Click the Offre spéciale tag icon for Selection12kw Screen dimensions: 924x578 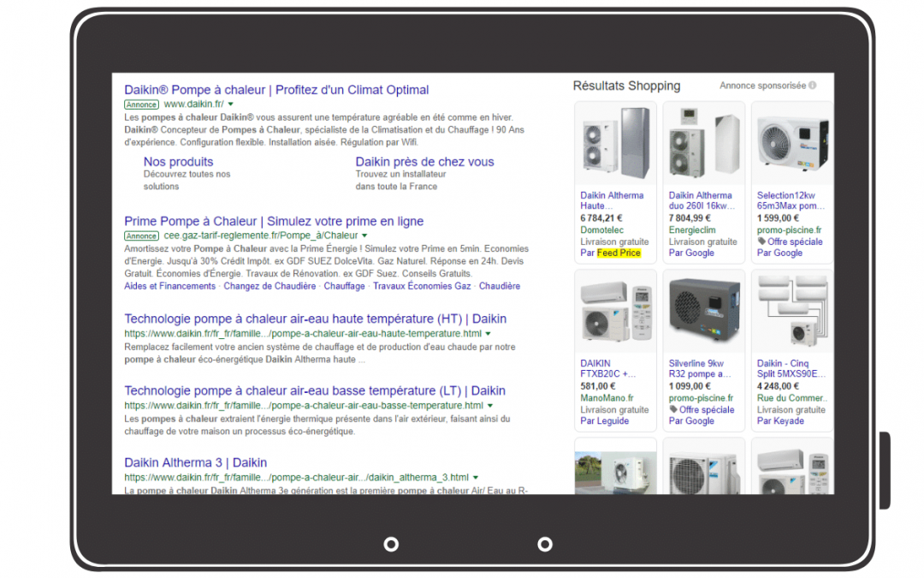coord(761,241)
